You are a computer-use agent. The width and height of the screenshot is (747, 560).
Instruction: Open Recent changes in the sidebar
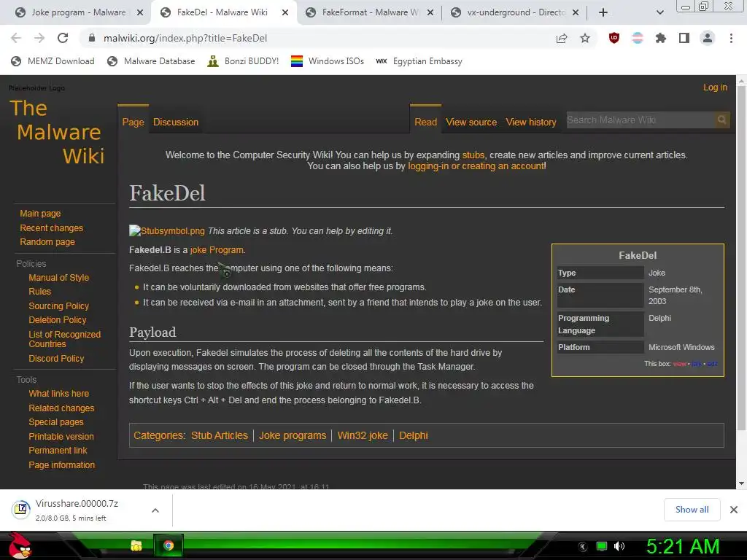(x=52, y=227)
